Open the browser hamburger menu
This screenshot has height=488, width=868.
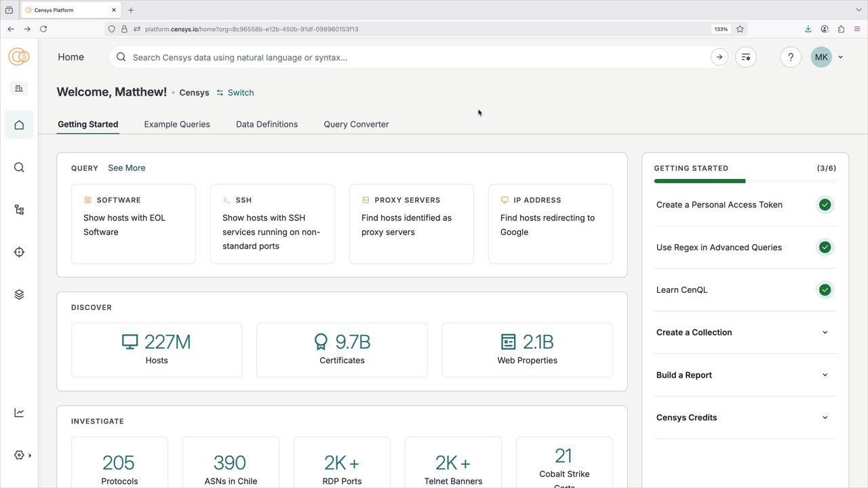(x=857, y=29)
